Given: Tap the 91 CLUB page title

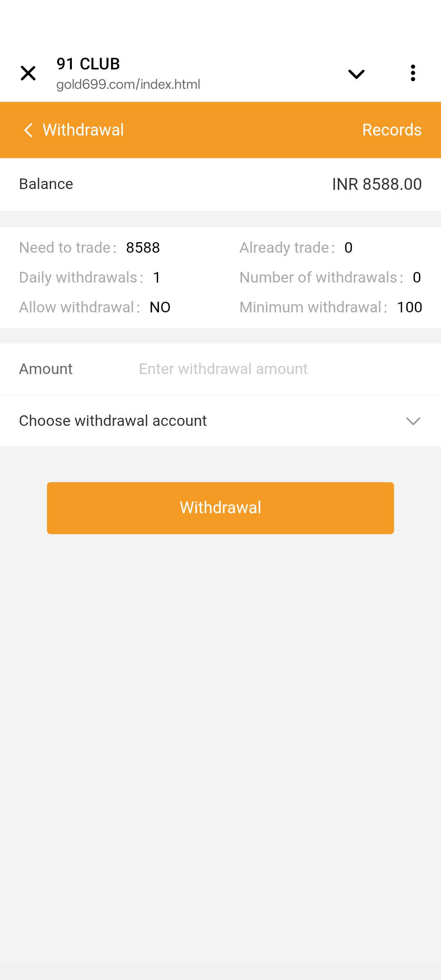Looking at the screenshot, I should pos(88,64).
